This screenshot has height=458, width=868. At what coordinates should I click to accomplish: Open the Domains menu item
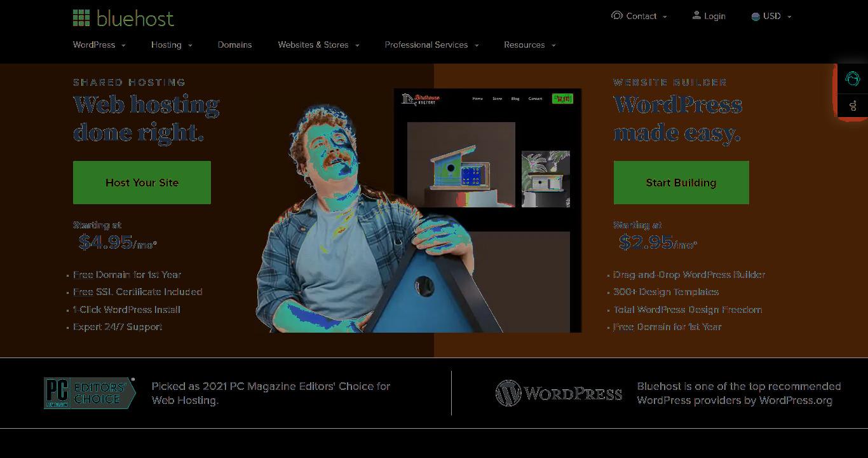click(x=234, y=45)
